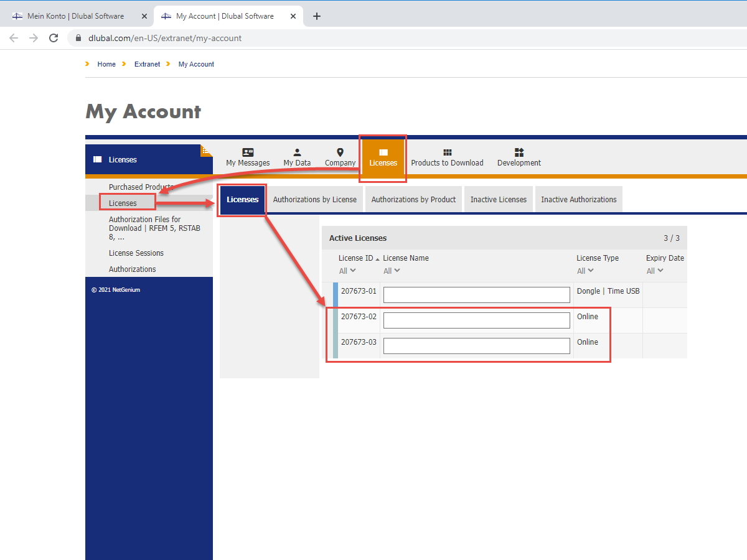Open the Products to Download grid icon
The image size is (747, 560).
[447, 151]
